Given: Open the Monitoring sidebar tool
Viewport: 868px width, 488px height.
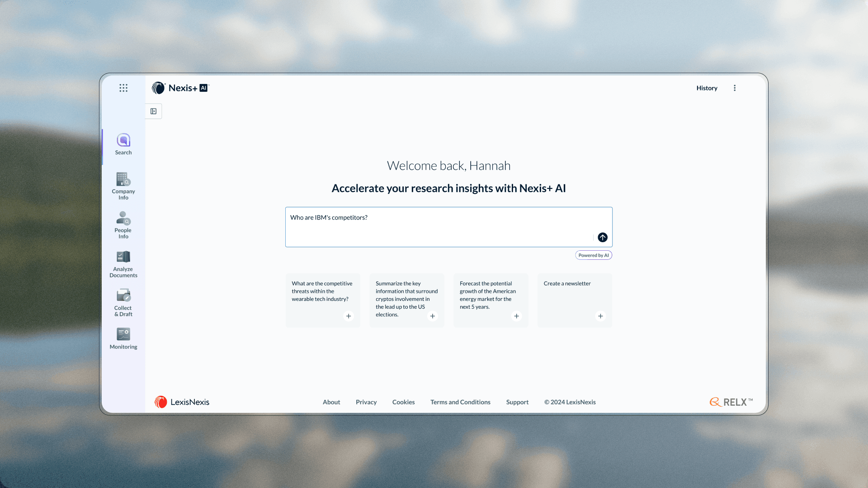Looking at the screenshot, I should point(123,338).
